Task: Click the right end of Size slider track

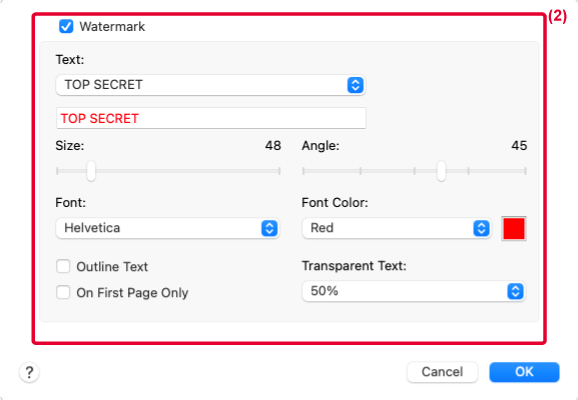Action: pos(279,171)
